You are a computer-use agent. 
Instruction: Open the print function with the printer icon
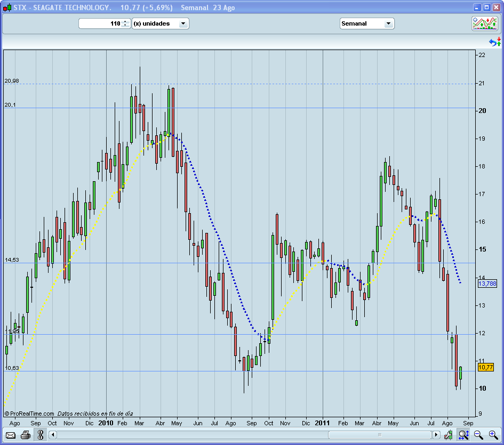coord(25,434)
